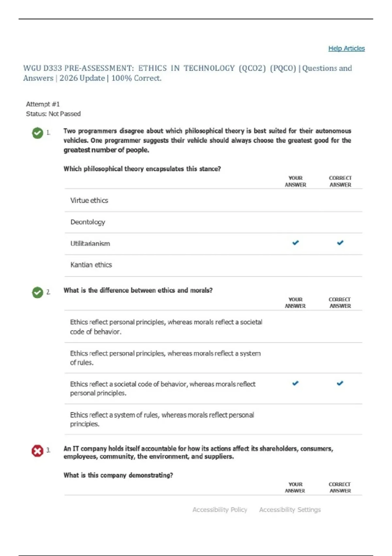Click Your Answer checkmark for societal code option
This screenshot has width=392, height=556.
pyautogui.click(x=295, y=383)
